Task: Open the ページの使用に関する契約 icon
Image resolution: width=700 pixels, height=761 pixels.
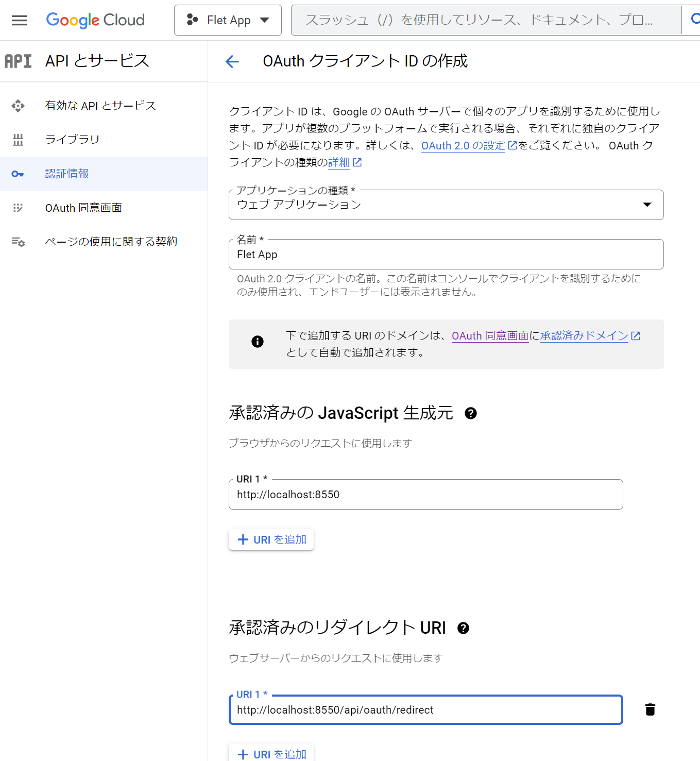Action: pyautogui.click(x=18, y=241)
